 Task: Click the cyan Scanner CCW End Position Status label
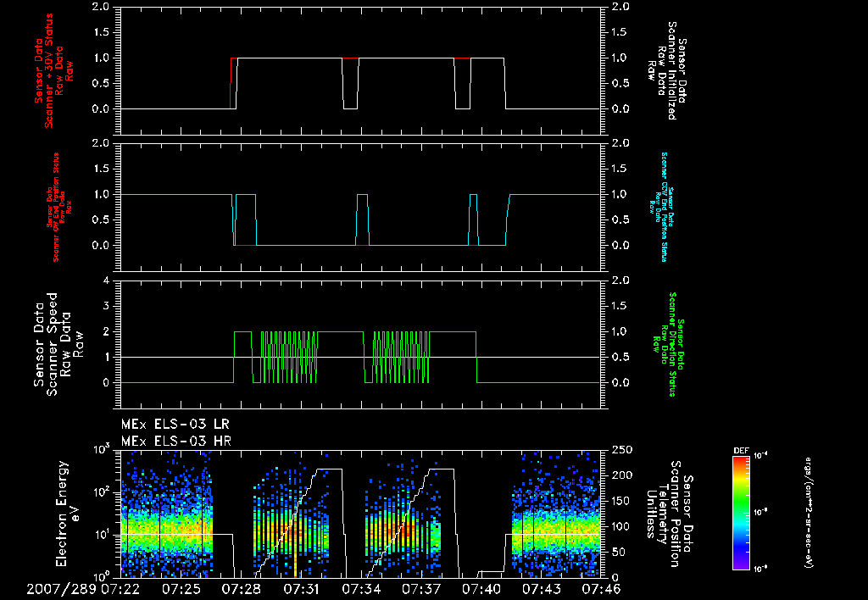(x=660, y=207)
